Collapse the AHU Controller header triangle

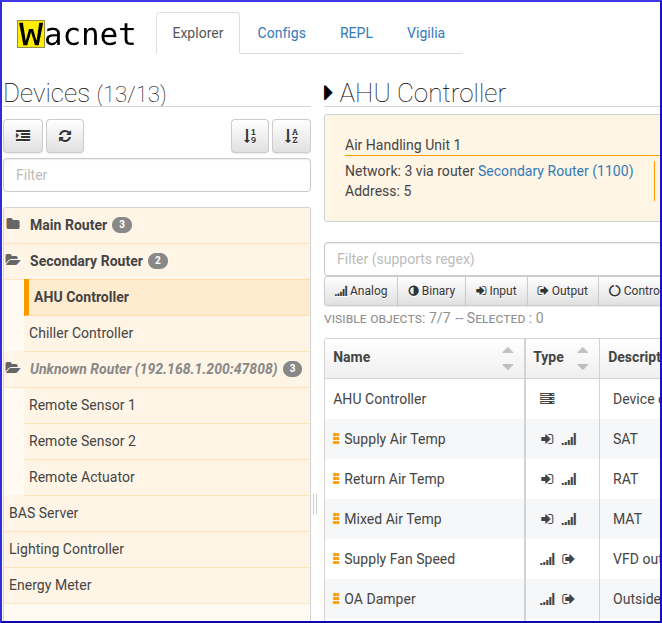click(x=329, y=94)
